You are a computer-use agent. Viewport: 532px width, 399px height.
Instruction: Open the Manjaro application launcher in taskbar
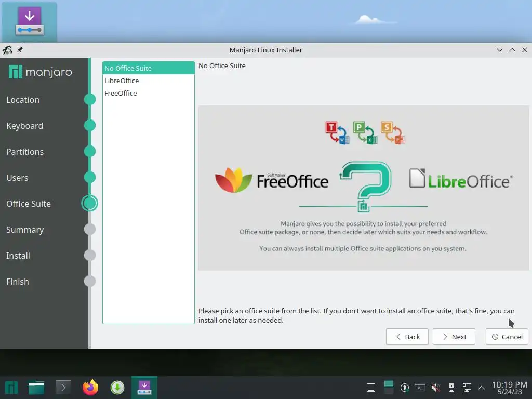[11, 388]
